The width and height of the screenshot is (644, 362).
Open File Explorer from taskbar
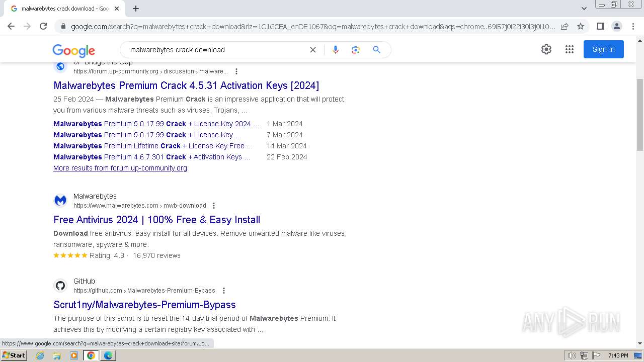point(57,355)
